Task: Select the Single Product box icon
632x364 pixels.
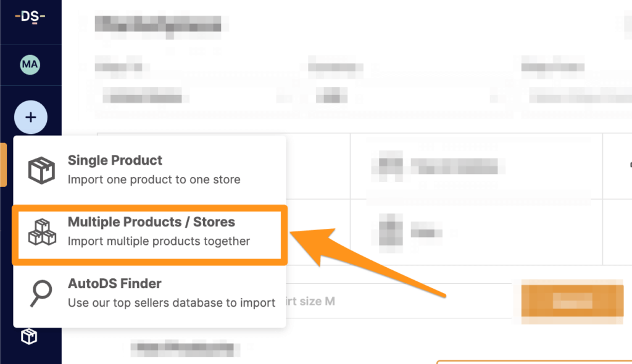Action: 41,169
